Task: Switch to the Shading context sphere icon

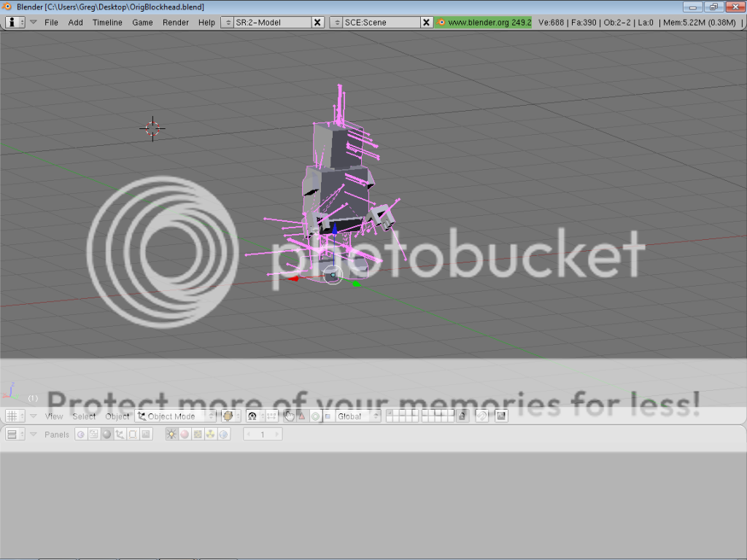Action: coord(107,435)
